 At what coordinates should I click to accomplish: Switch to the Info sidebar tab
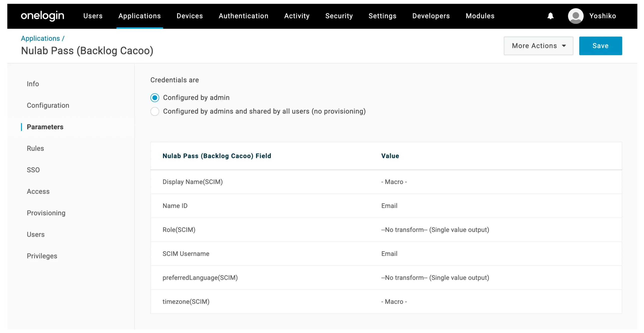click(33, 84)
